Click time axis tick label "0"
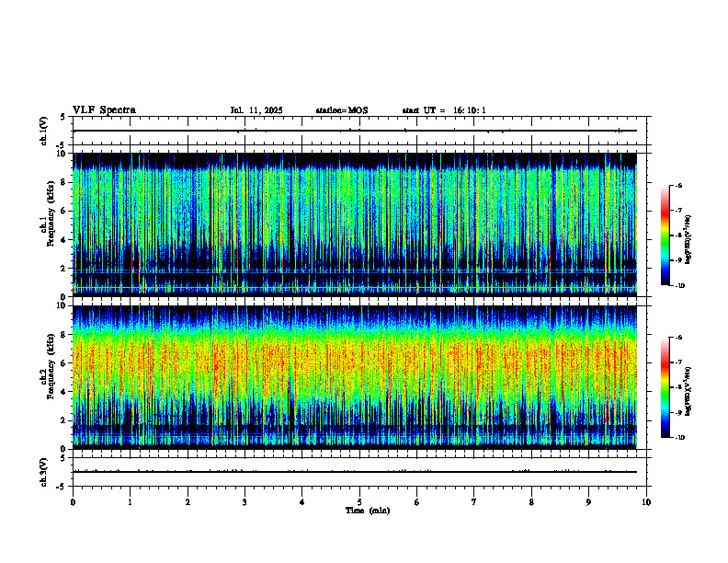 point(73,502)
